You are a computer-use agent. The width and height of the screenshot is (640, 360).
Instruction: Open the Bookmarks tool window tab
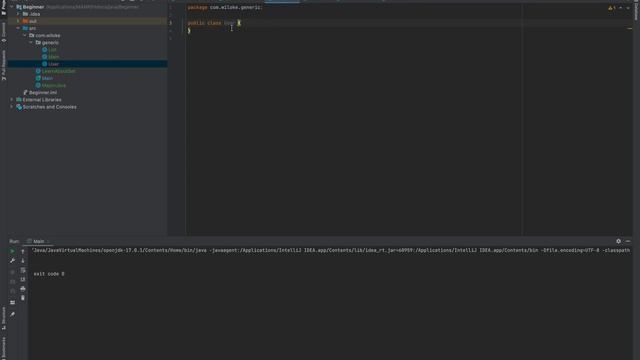[4, 348]
